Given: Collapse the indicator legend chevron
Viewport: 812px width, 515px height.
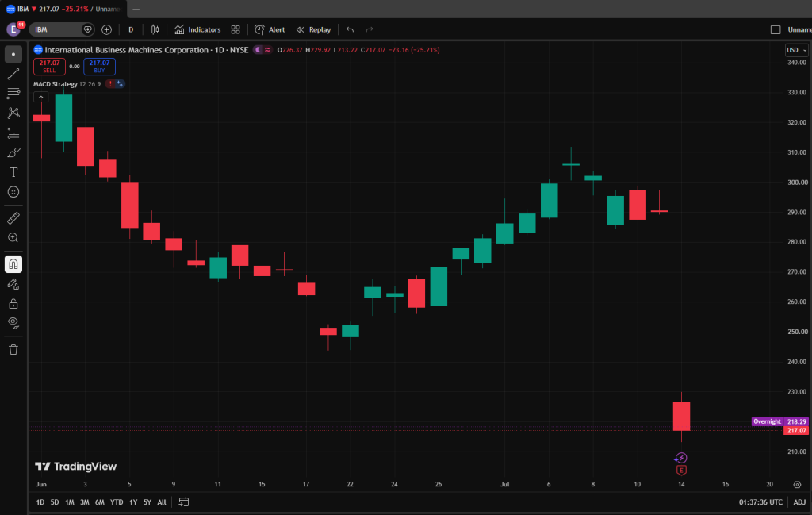Looking at the screenshot, I should pos(41,97).
